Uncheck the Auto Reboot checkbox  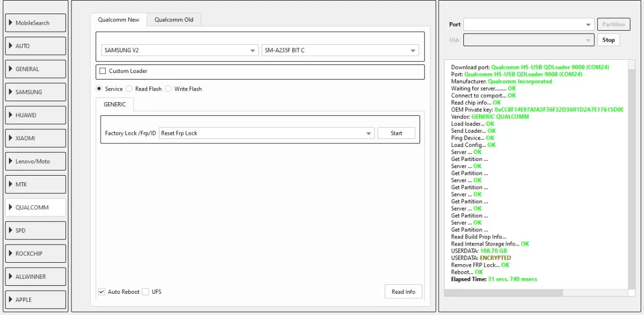point(102,292)
